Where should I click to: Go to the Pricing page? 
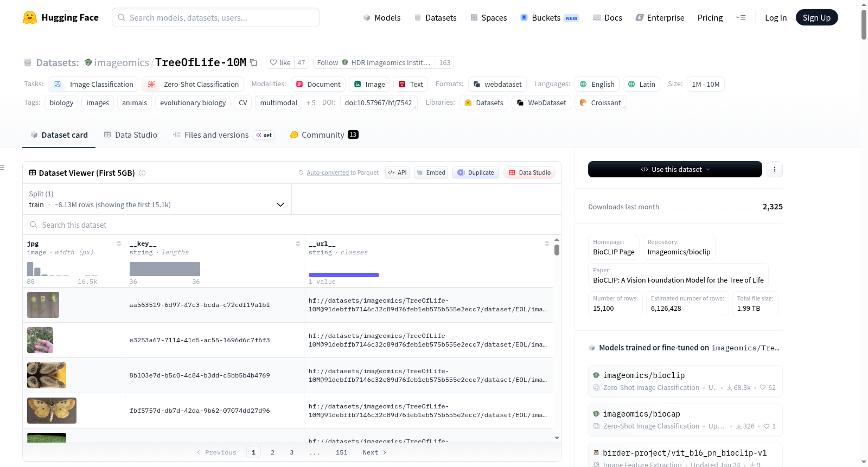click(x=710, y=18)
